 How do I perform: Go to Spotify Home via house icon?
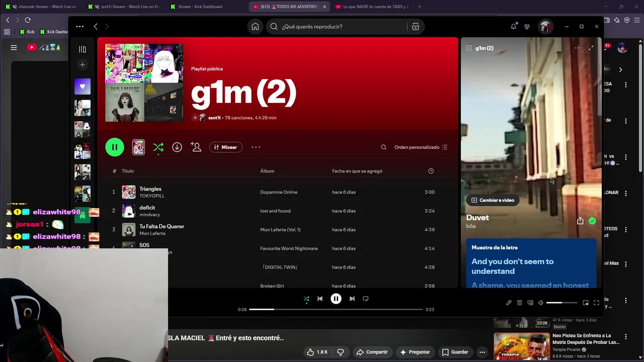coord(255,27)
